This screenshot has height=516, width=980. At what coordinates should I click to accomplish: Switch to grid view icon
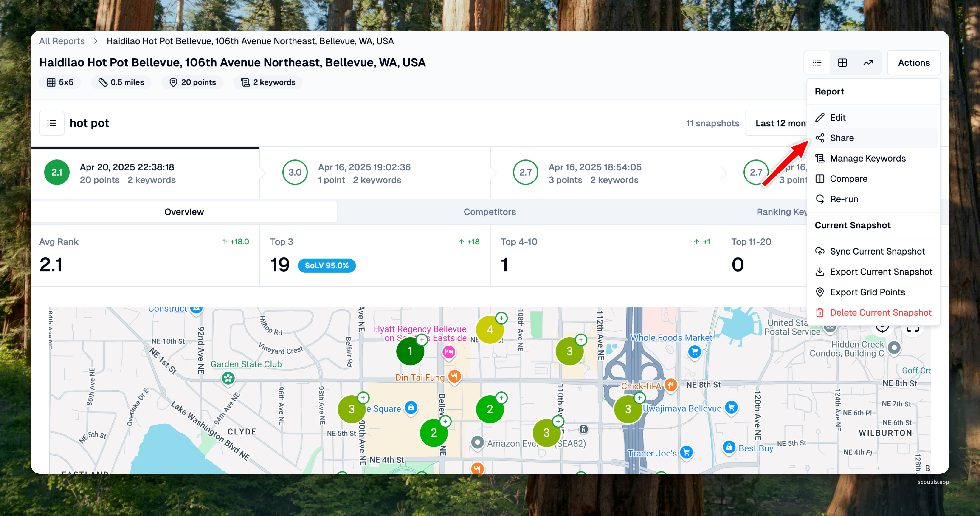pos(842,63)
